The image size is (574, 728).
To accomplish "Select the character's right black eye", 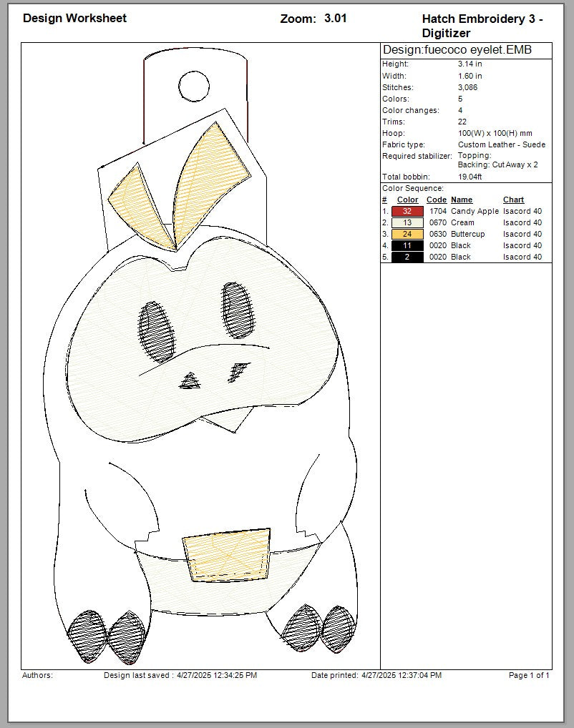I will coord(238,309).
